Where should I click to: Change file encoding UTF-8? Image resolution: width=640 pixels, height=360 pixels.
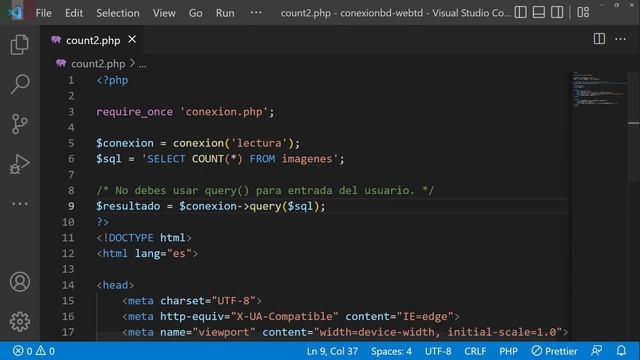pyautogui.click(x=438, y=351)
